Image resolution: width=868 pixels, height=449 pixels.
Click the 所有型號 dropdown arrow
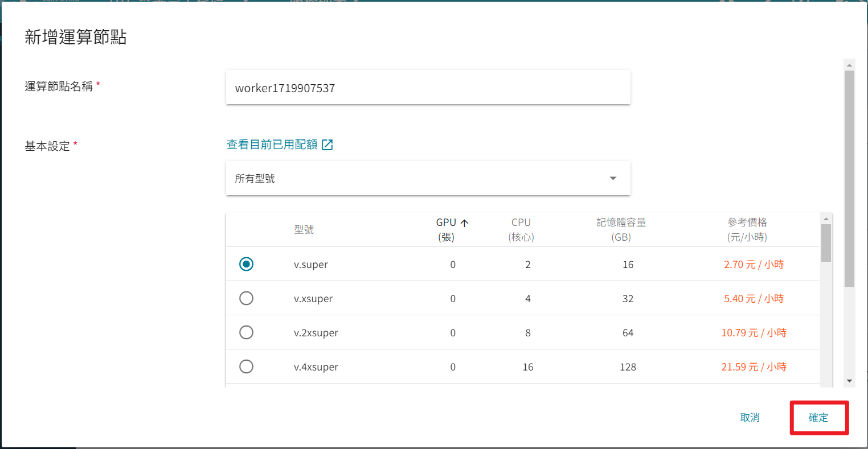(x=613, y=178)
